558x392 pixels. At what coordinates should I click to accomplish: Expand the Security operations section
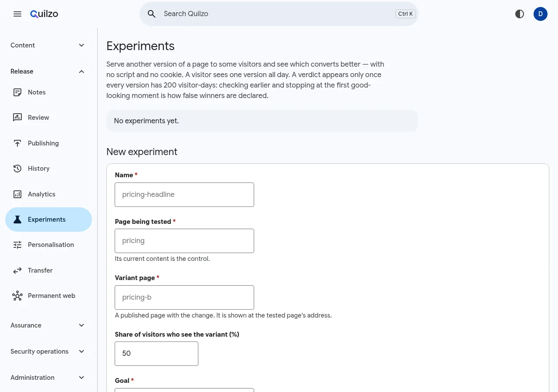[x=48, y=351]
